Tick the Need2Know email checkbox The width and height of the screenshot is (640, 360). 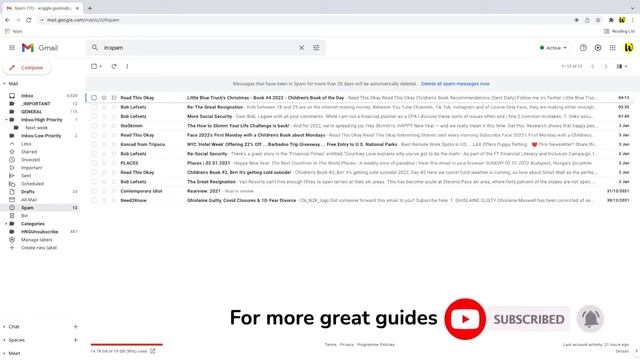click(94, 200)
